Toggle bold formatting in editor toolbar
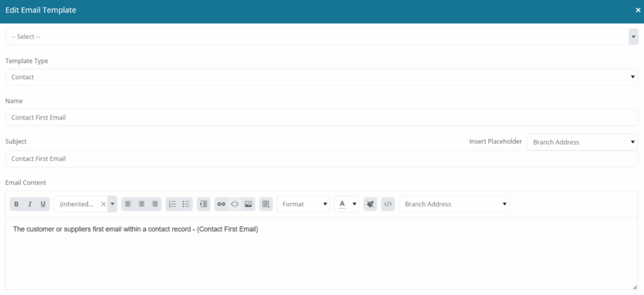The height and width of the screenshot is (295, 644). pyautogui.click(x=16, y=204)
